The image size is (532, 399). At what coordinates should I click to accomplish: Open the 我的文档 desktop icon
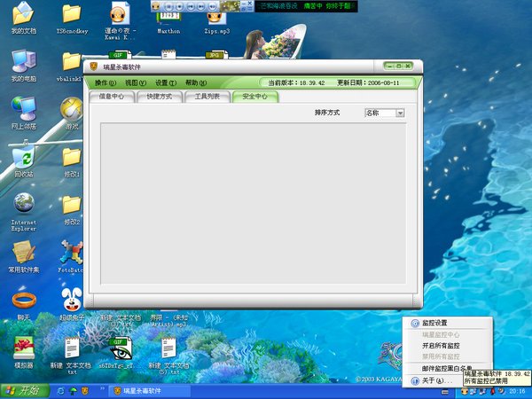pos(23,18)
